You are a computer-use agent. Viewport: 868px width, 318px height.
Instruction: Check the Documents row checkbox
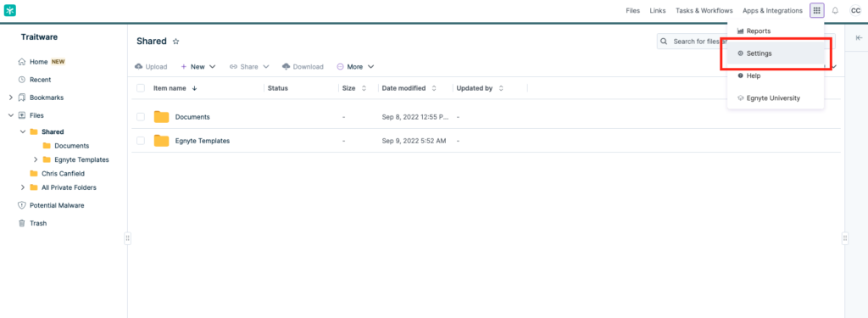[x=141, y=117]
